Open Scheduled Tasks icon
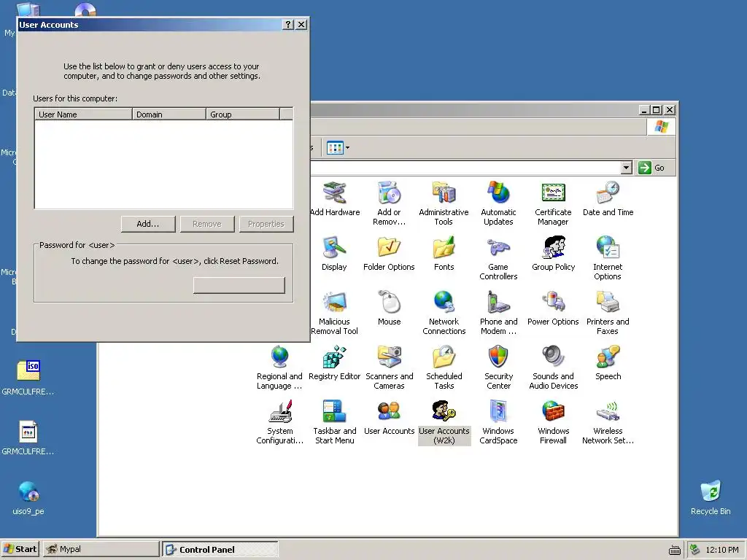Image resolution: width=747 pixels, height=560 pixels. (444, 357)
